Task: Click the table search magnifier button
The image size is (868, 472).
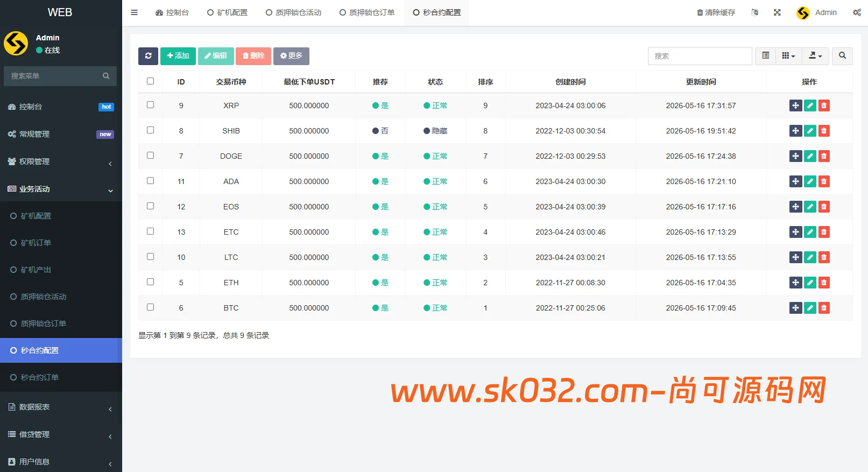Action: (x=842, y=56)
